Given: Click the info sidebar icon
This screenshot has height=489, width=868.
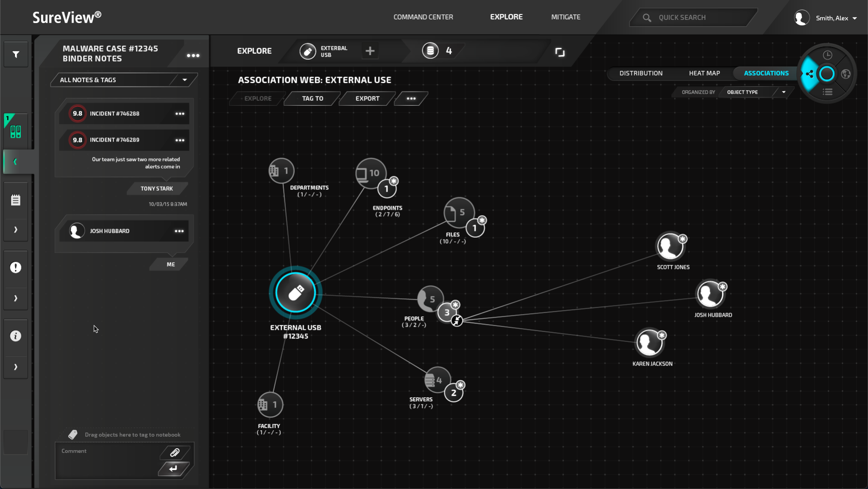Looking at the screenshot, I should click(16, 336).
